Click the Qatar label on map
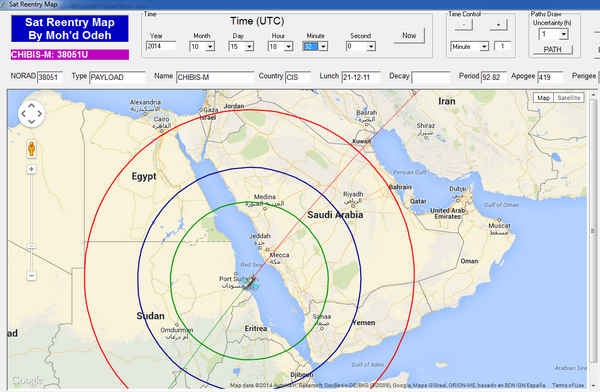600x392 pixels. pos(418,201)
